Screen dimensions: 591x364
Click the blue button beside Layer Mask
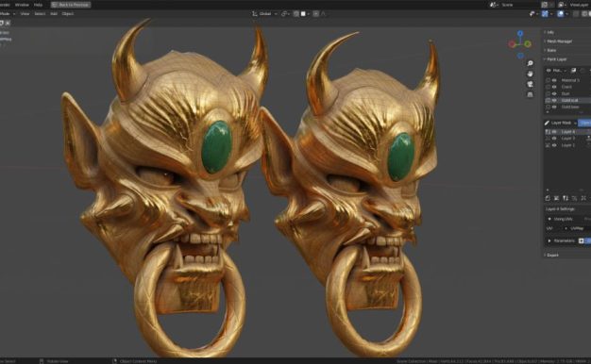[584, 124]
